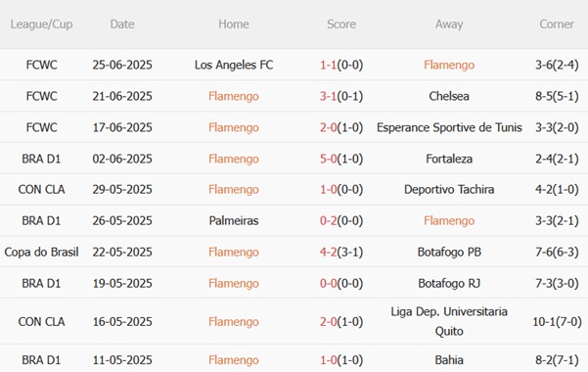Open Palmeiras home team link

[x=234, y=220]
